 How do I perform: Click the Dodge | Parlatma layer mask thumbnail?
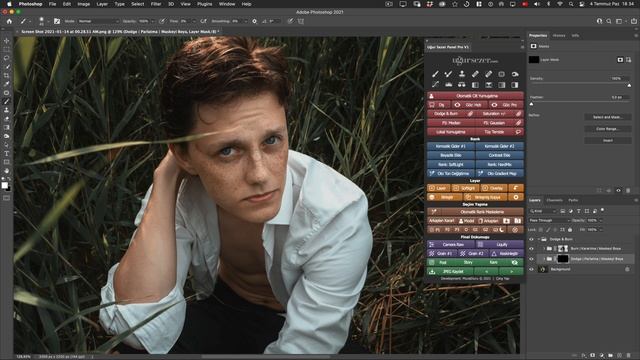pos(563,259)
